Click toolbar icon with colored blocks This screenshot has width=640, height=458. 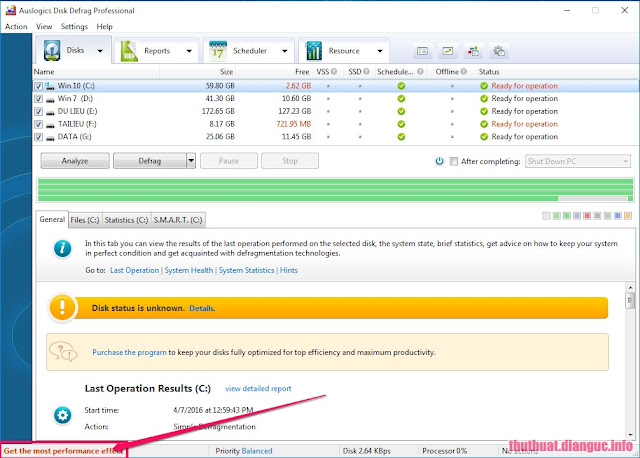[x=473, y=51]
